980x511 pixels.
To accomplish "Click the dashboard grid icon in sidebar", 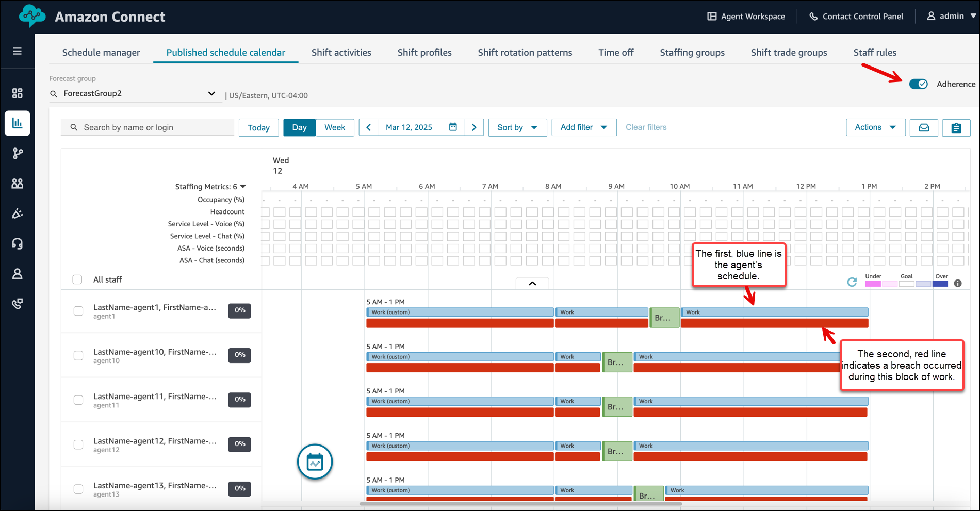I will (x=17, y=93).
